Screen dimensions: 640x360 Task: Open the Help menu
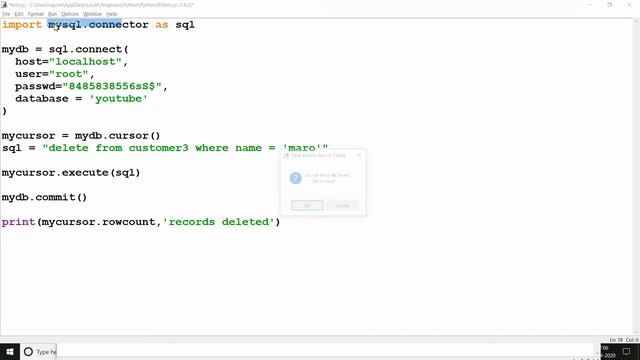[x=111, y=14]
